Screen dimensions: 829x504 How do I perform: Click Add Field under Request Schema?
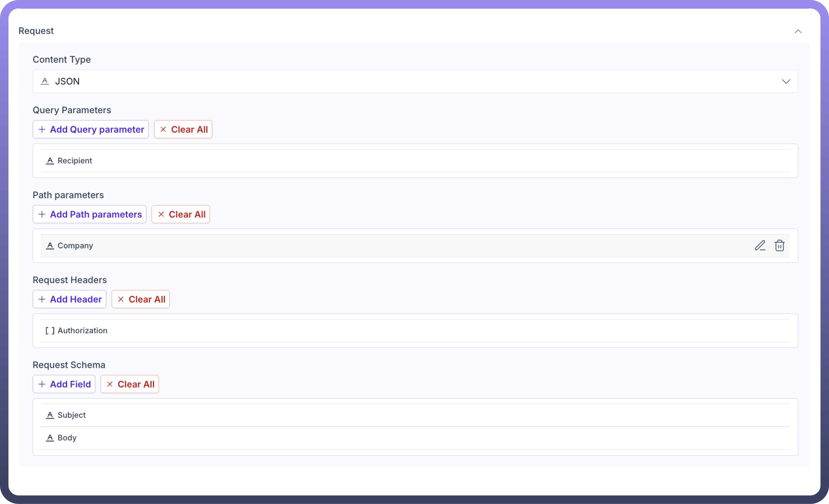[x=64, y=384]
